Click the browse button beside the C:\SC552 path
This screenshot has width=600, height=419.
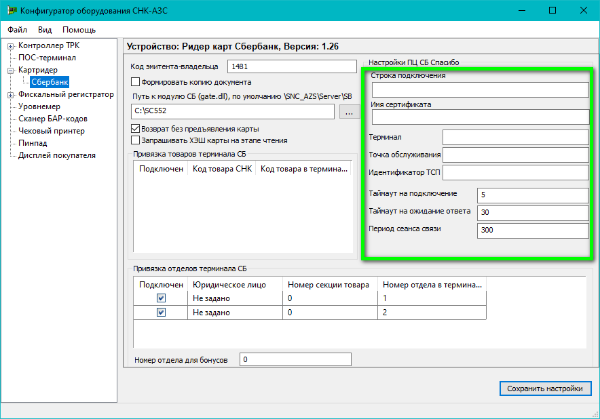tap(348, 111)
